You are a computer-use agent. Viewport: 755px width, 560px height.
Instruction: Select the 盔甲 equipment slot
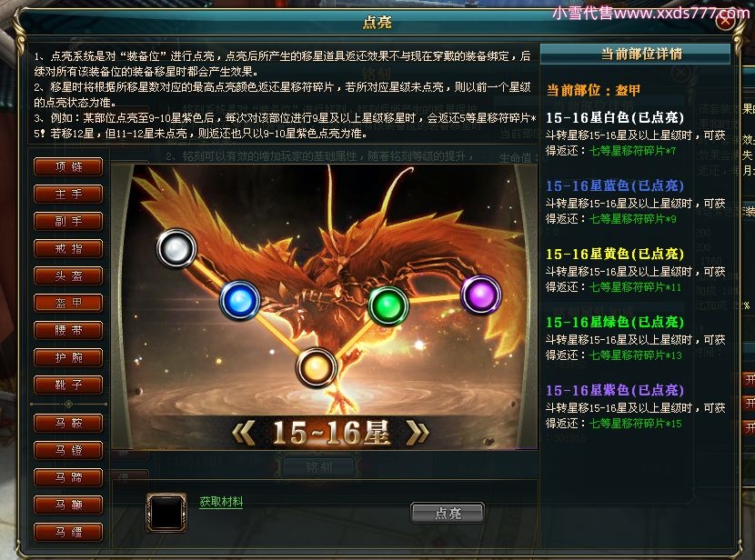[68, 303]
